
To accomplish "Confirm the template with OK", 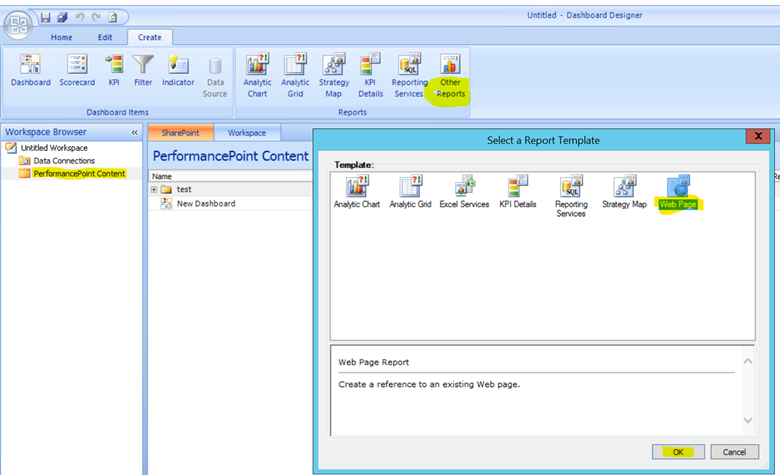I will 678,452.
